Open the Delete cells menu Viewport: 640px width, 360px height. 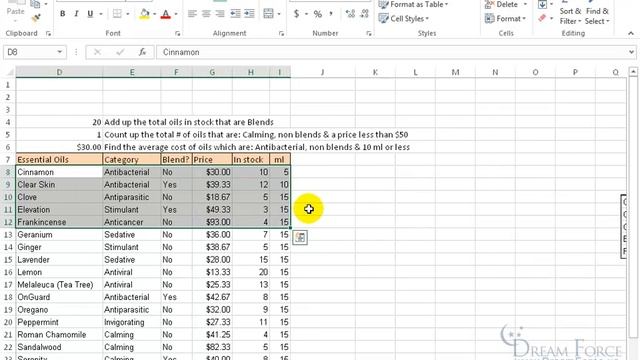(x=506, y=4)
